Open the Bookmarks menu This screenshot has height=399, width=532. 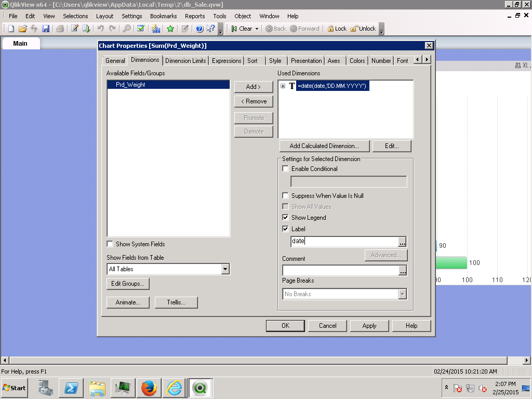(x=163, y=16)
